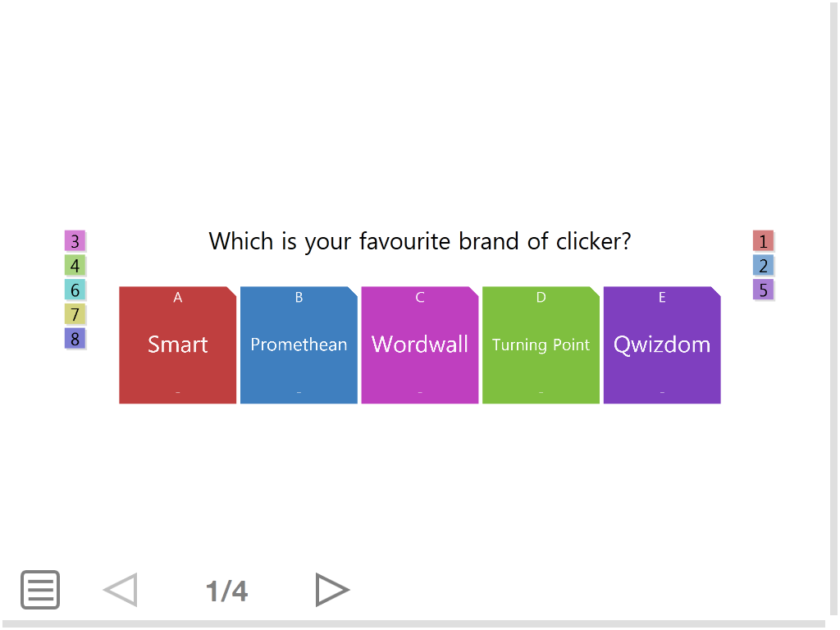The image size is (840, 630).
Task: Click the yellow number 7 clicker badge
Action: pyautogui.click(x=75, y=314)
